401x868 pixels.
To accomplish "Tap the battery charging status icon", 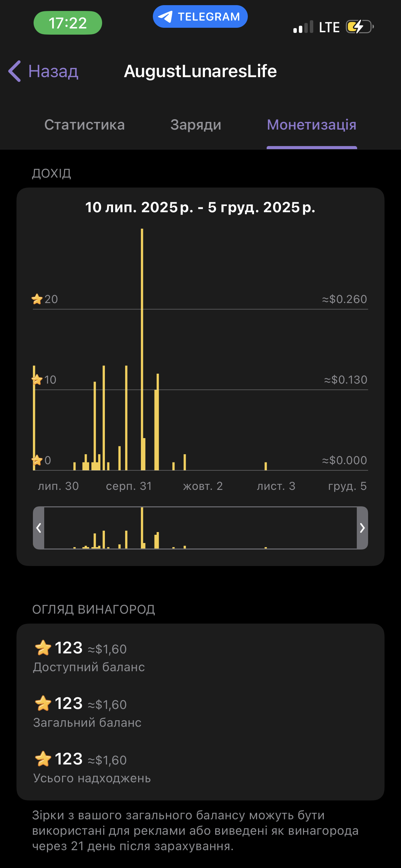I will 359,27.
